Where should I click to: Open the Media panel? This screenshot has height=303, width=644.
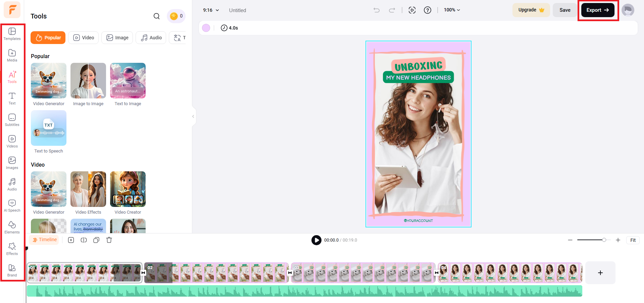tap(12, 55)
